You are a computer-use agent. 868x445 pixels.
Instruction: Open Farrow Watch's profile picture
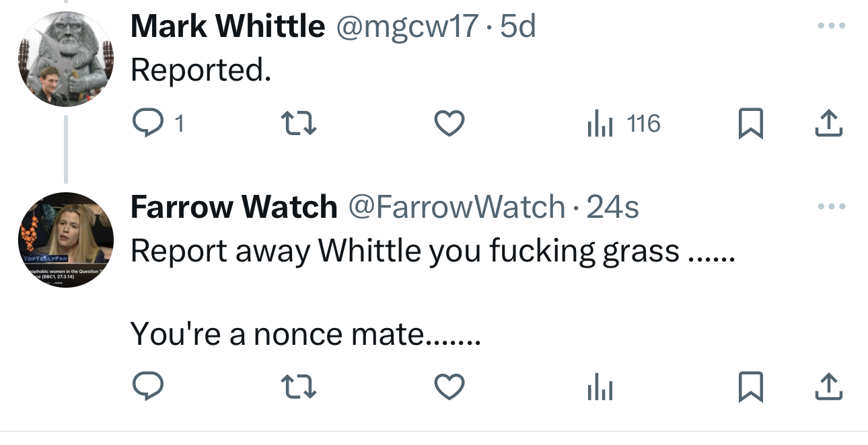pos(65,240)
